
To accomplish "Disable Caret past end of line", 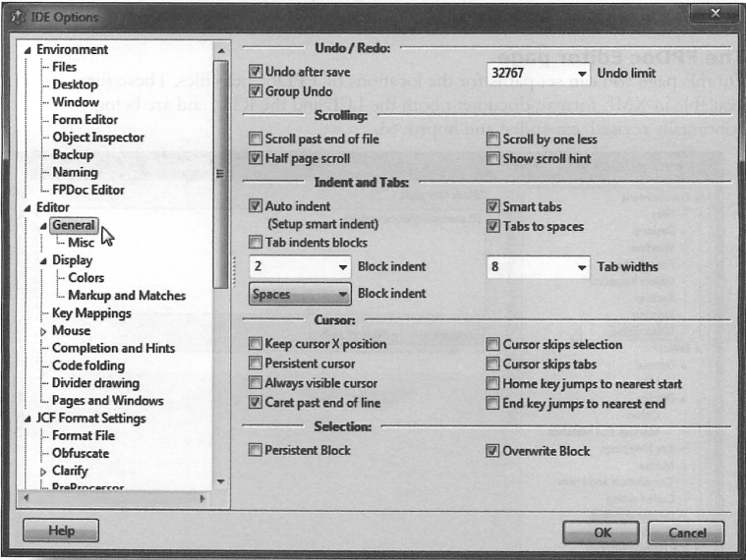I will (257, 403).
